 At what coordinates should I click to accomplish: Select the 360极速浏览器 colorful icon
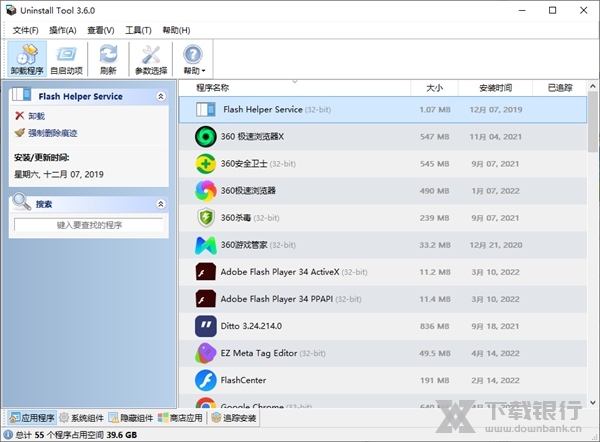[x=205, y=191]
